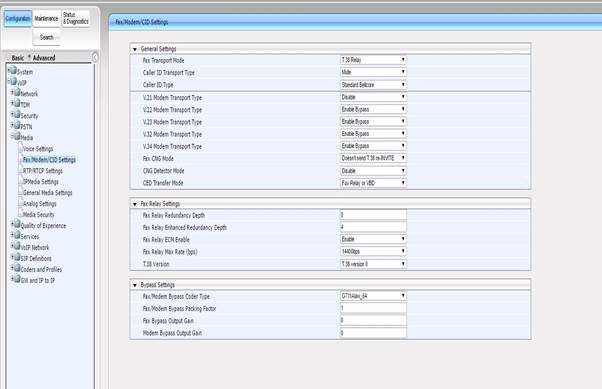This screenshot has height=389, width=602.
Task: Click the Network folder icon
Action: coord(17,93)
